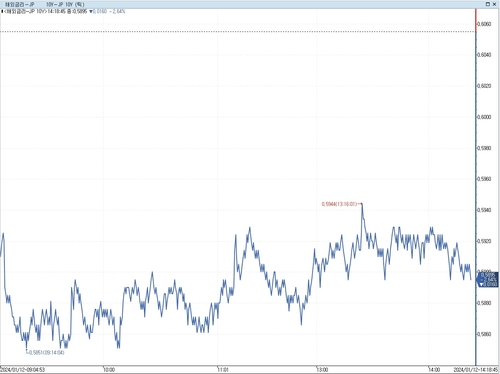This screenshot has height=374, width=500.
Task: Select the current value tag on price axis
Action: (x=488, y=279)
